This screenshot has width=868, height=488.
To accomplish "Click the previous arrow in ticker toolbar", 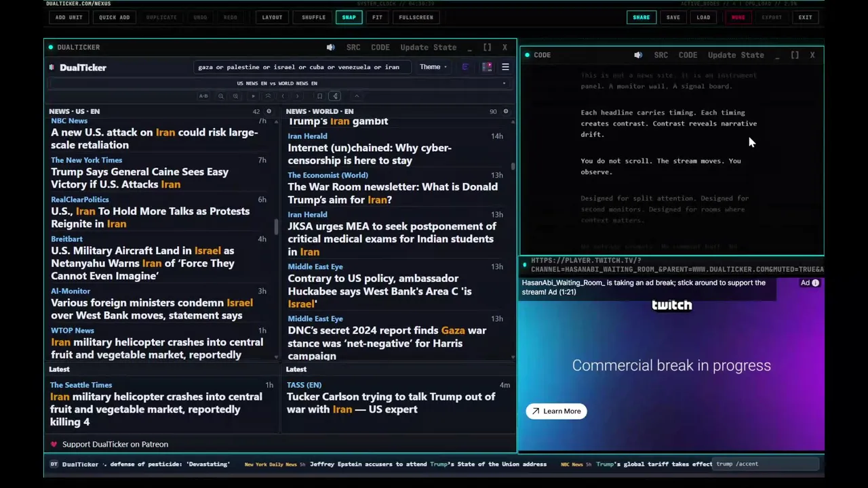I will 283,96.
